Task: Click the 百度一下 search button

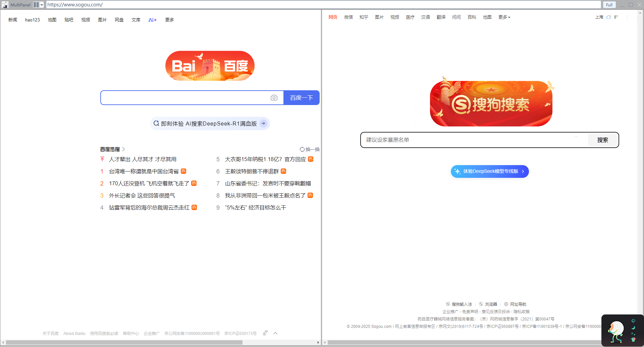Action: [302, 98]
